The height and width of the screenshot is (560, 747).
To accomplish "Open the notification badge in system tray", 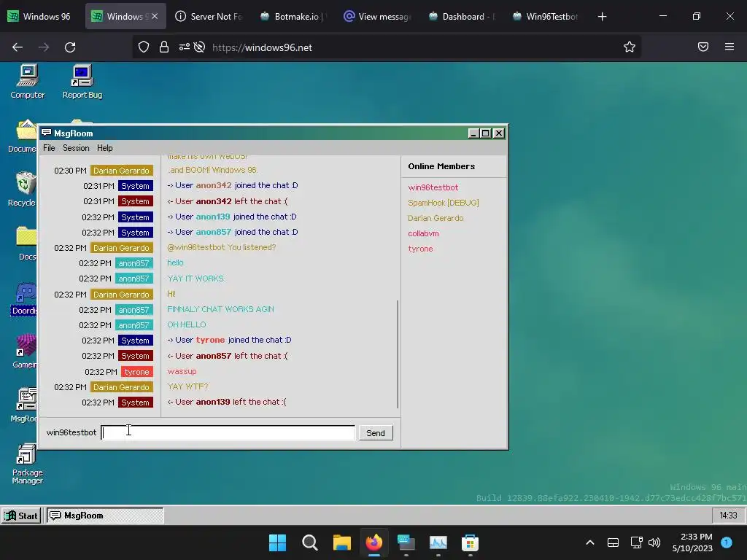I will point(727,542).
